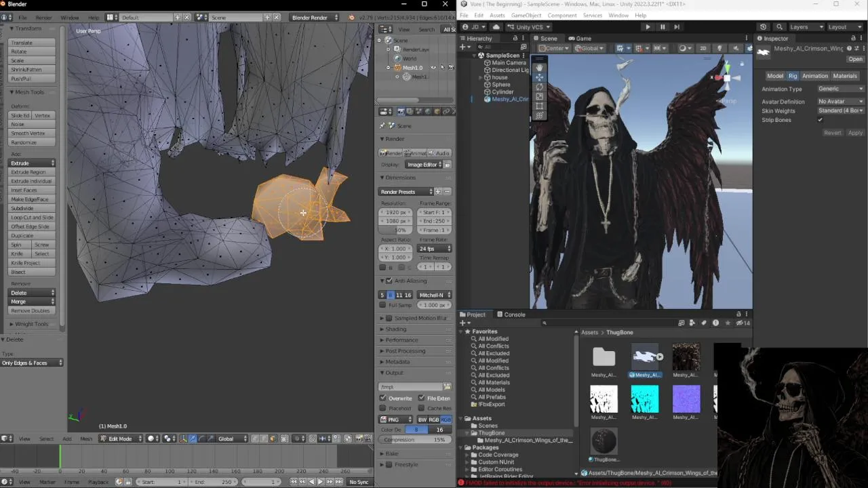Select the Transform tool in Unity Scene
868x488 pixels.
pyautogui.click(x=539, y=115)
